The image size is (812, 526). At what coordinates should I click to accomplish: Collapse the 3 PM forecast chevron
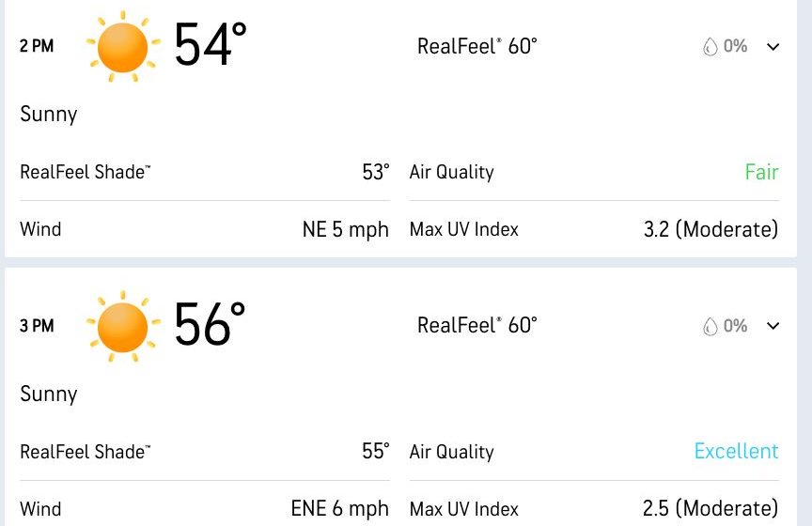click(x=773, y=326)
